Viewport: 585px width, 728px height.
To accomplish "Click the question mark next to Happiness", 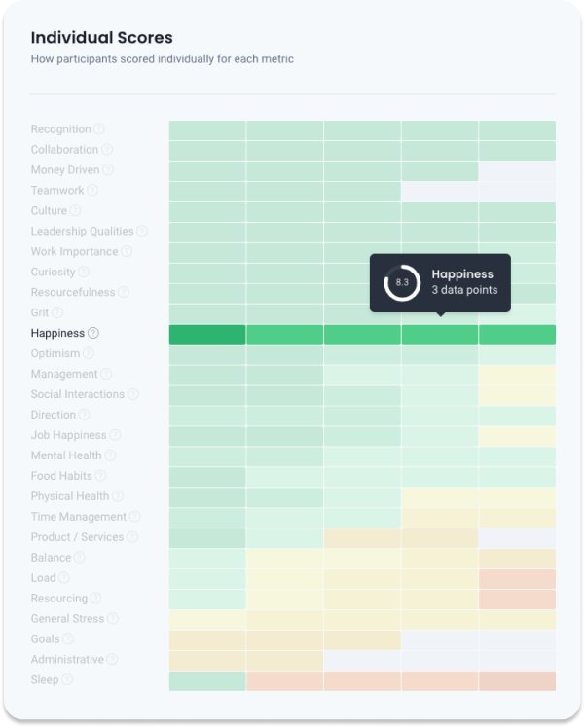I will click(x=93, y=334).
